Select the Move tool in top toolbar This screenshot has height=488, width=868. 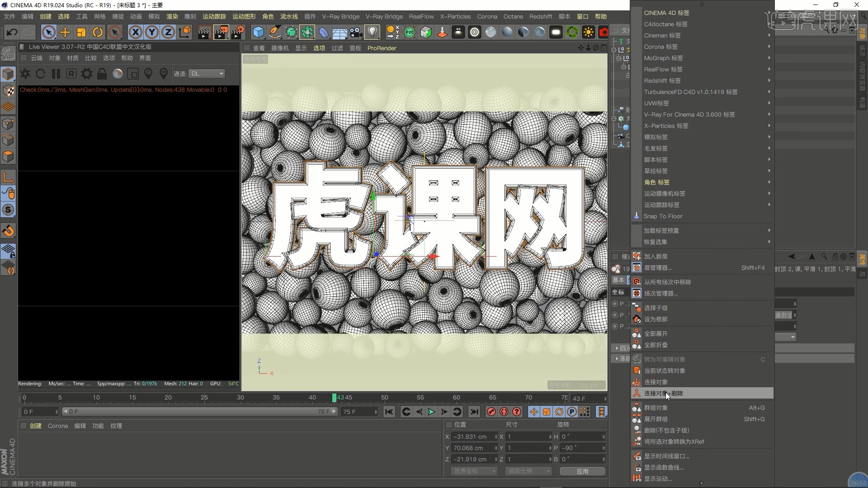[65, 32]
